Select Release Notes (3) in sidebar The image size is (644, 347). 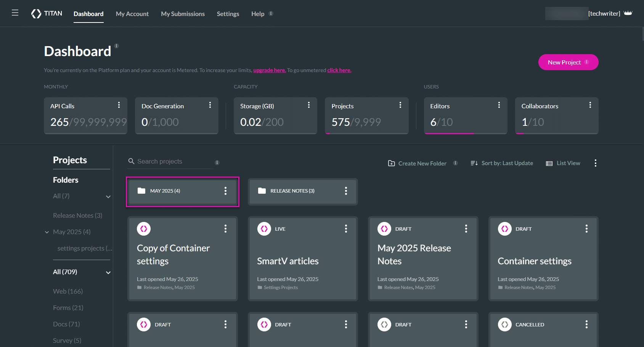tap(77, 215)
